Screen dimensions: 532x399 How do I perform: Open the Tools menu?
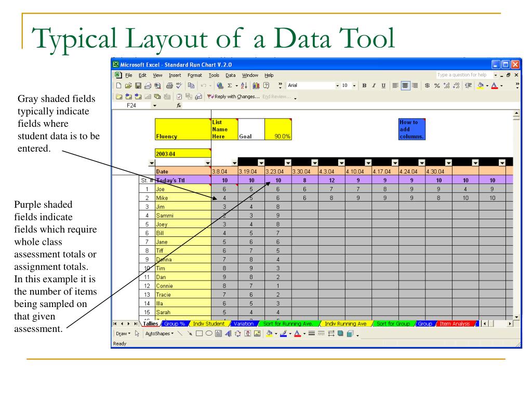[214, 75]
